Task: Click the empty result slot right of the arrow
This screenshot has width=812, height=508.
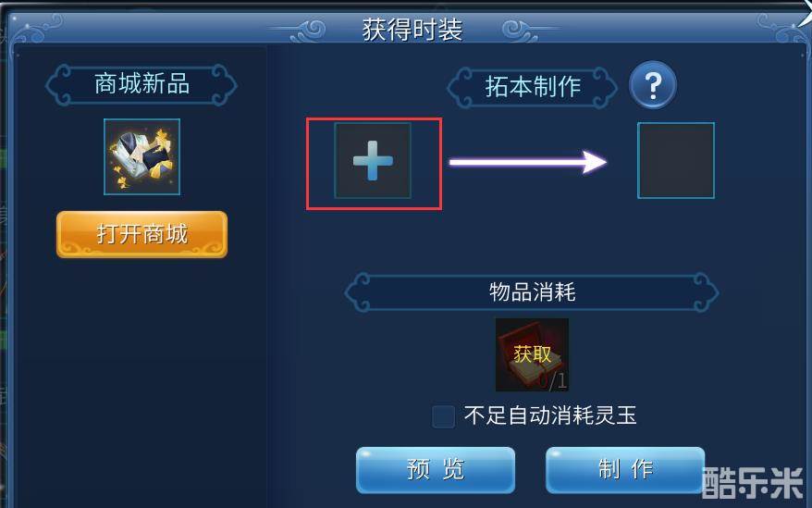Action: 676,161
